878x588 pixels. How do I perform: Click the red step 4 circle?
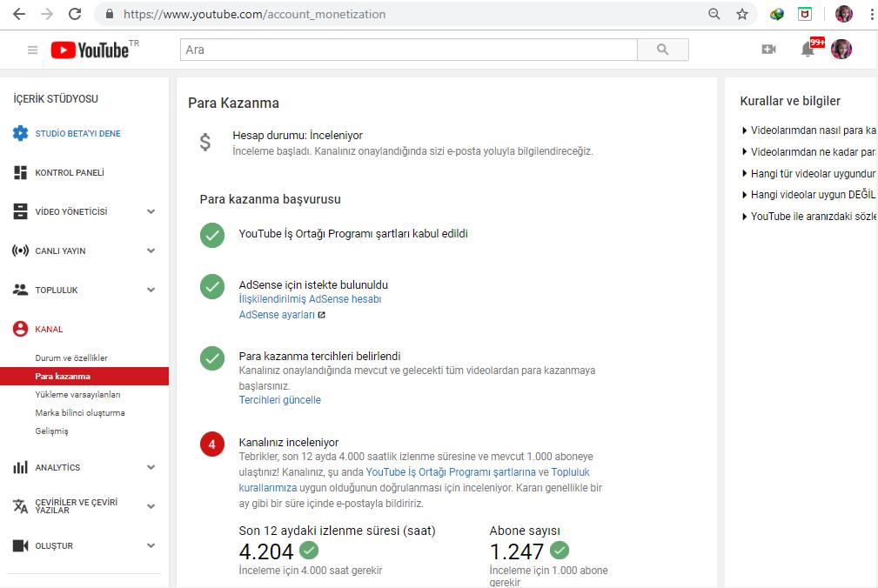point(212,444)
